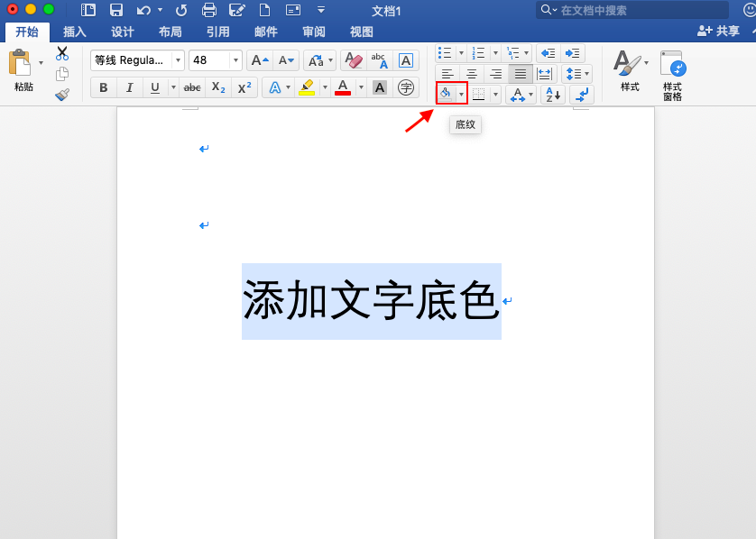The width and height of the screenshot is (756, 539).
Task: Increase font size with A▲ button
Action: 260,60
